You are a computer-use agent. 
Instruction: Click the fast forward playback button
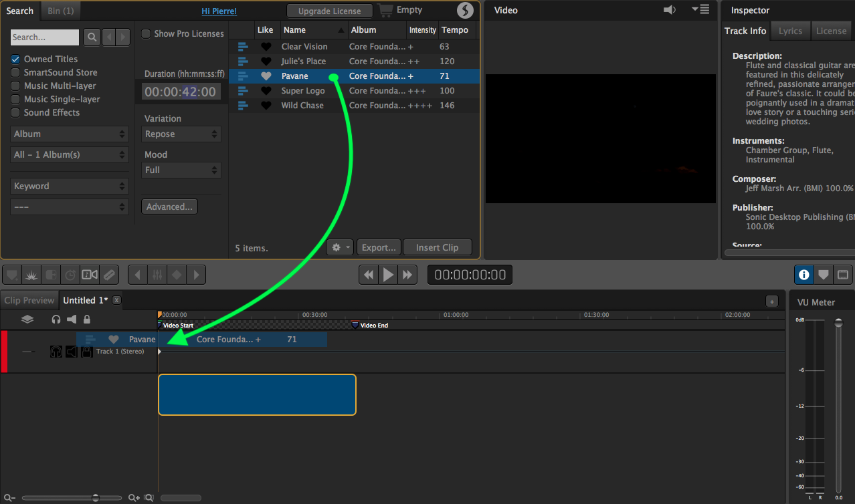tap(408, 275)
